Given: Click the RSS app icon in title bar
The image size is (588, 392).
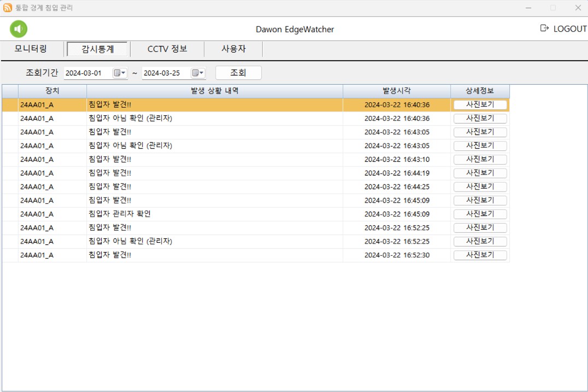Looking at the screenshot, I should 8,8.
